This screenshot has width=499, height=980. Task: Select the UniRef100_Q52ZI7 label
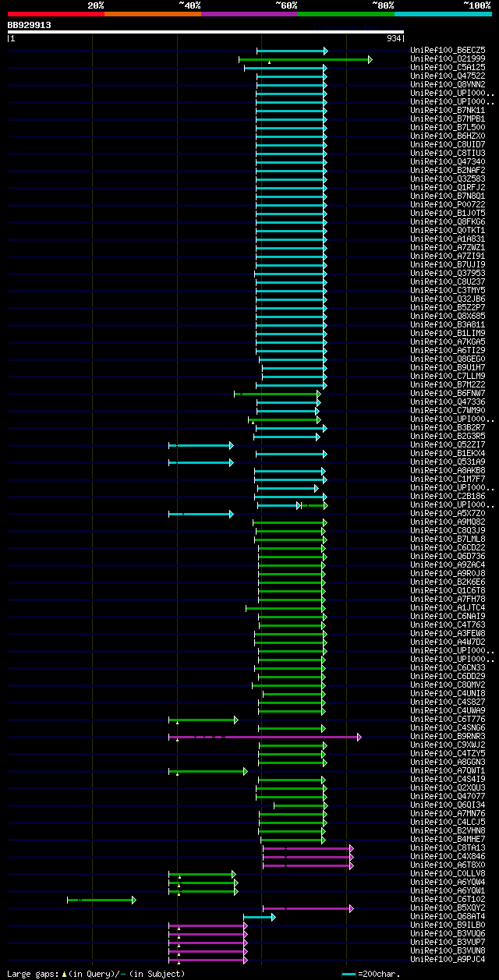tap(449, 445)
